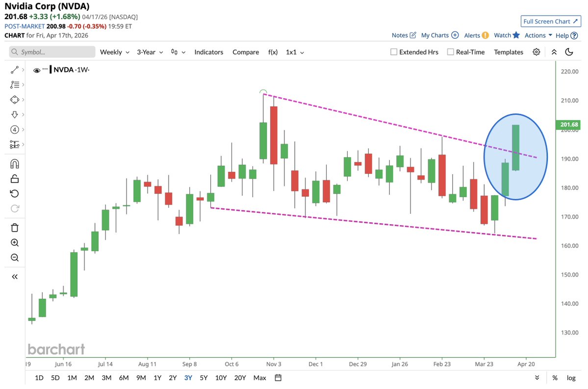
Task: Select the arrow marker tool
Action: [x=15, y=114]
